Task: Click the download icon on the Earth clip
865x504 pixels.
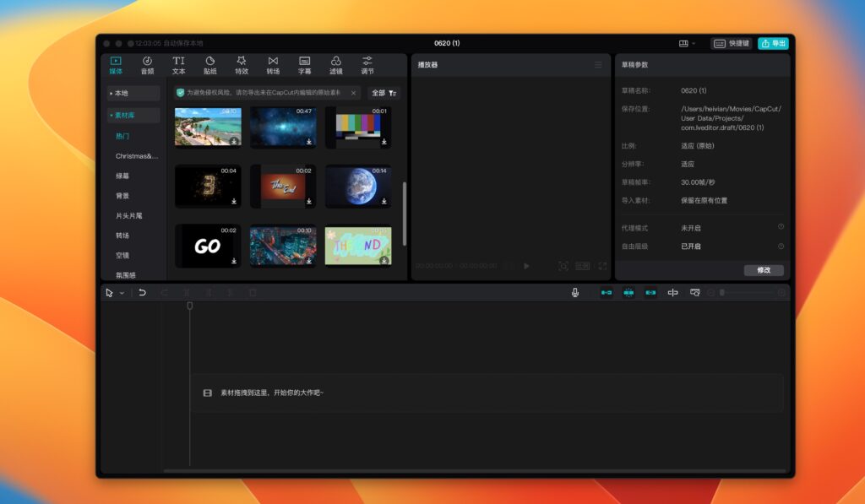Action: 385,201
